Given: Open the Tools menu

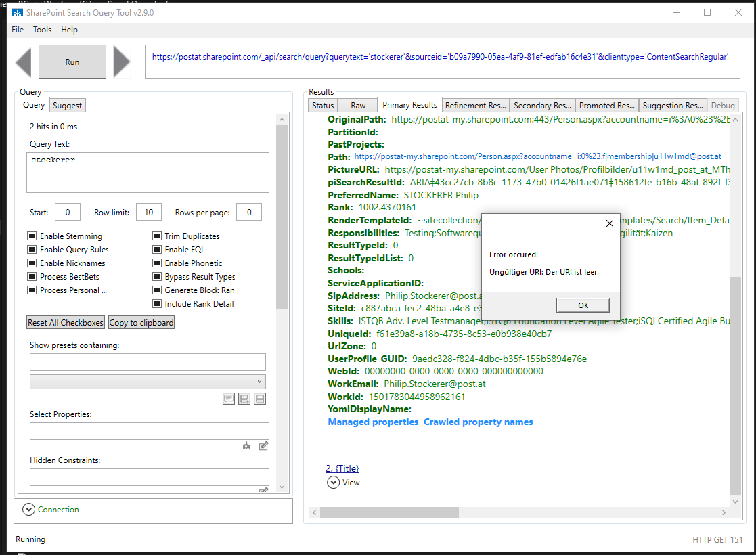Looking at the screenshot, I should 42,29.
